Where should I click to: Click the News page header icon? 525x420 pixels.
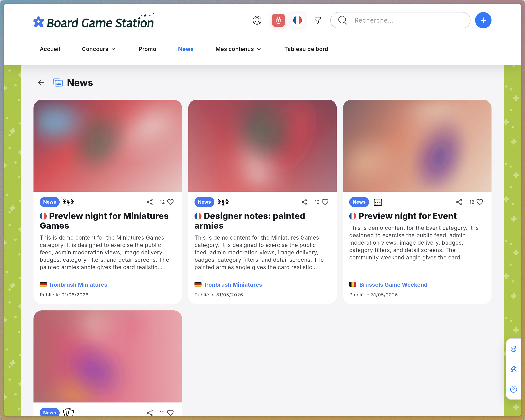(58, 83)
